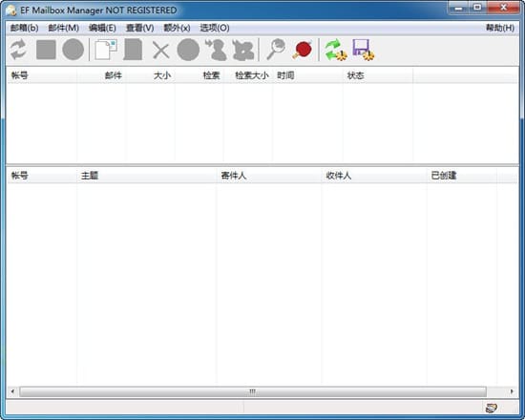This screenshot has width=525, height=420.
Task: Click the gray person with arrow icon
Action: pyautogui.click(x=216, y=50)
